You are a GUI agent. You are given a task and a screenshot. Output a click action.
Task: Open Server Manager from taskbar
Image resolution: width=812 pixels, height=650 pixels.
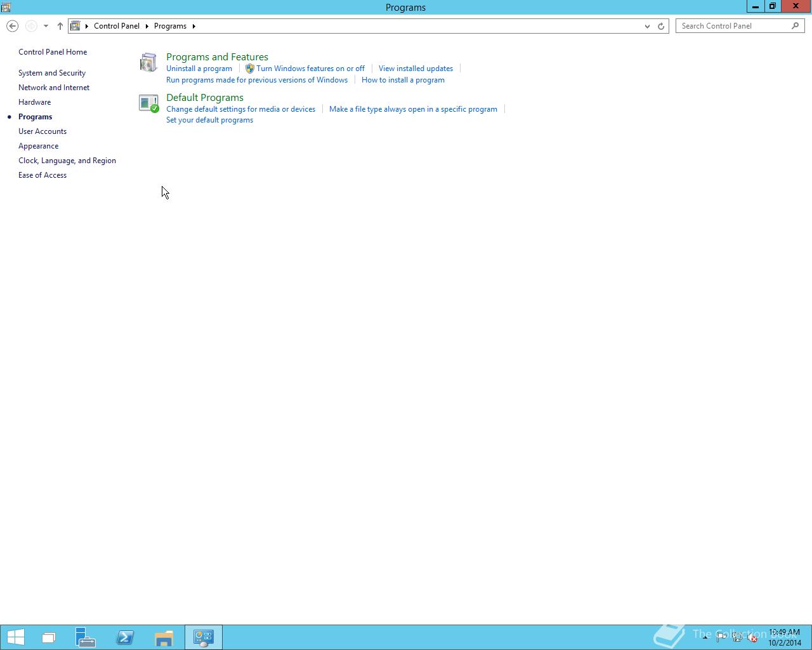click(85, 637)
